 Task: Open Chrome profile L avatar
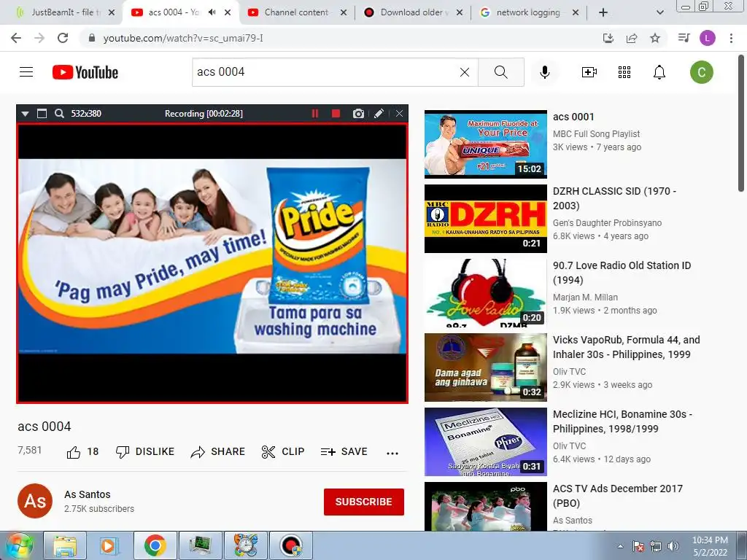tap(707, 38)
